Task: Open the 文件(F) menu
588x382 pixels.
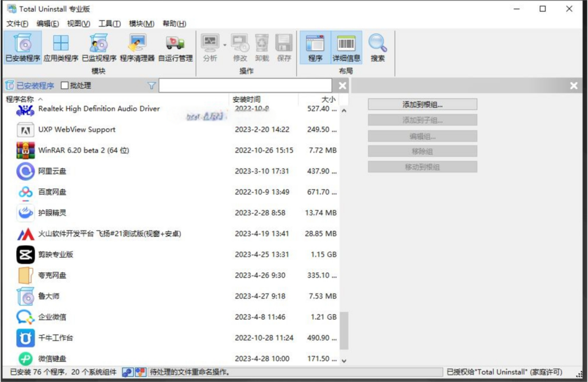Action: tap(17, 24)
